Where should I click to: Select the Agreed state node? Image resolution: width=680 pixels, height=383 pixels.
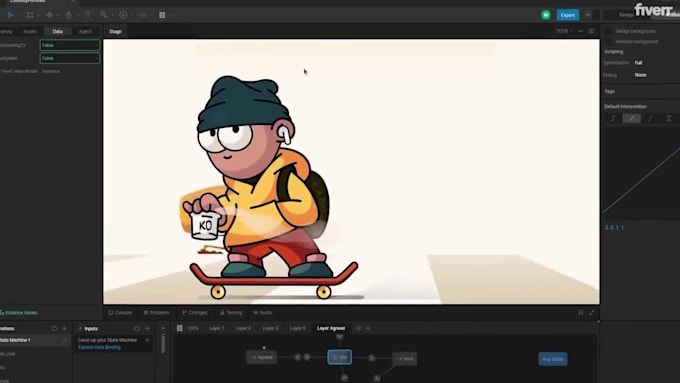(262, 357)
